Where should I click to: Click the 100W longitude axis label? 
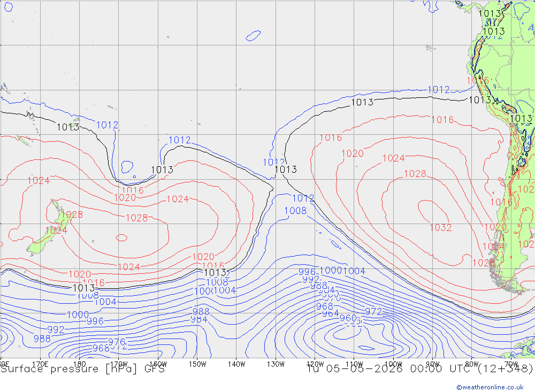click(393, 364)
